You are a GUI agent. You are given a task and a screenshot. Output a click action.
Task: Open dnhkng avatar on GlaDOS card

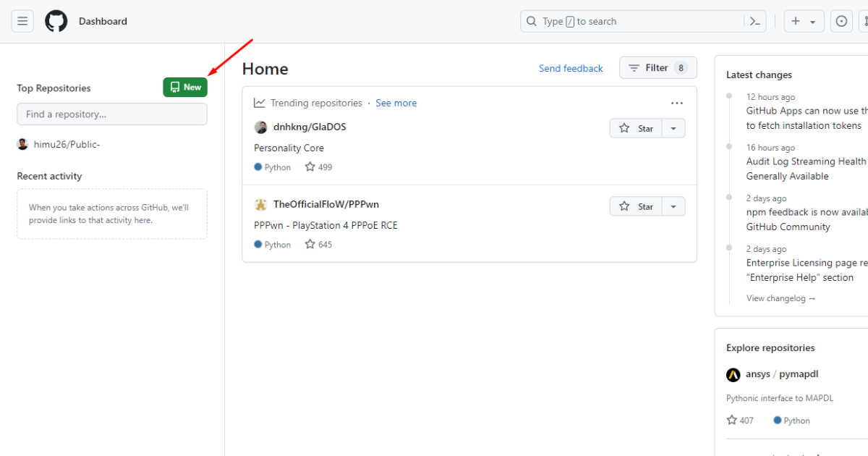(x=261, y=127)
